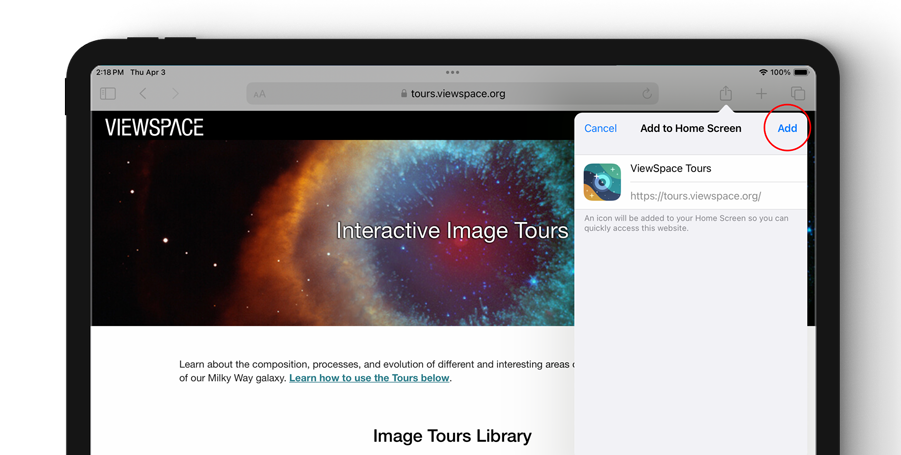Reload the page with refresh icon

pyautogui.click(x=647, y=94)
